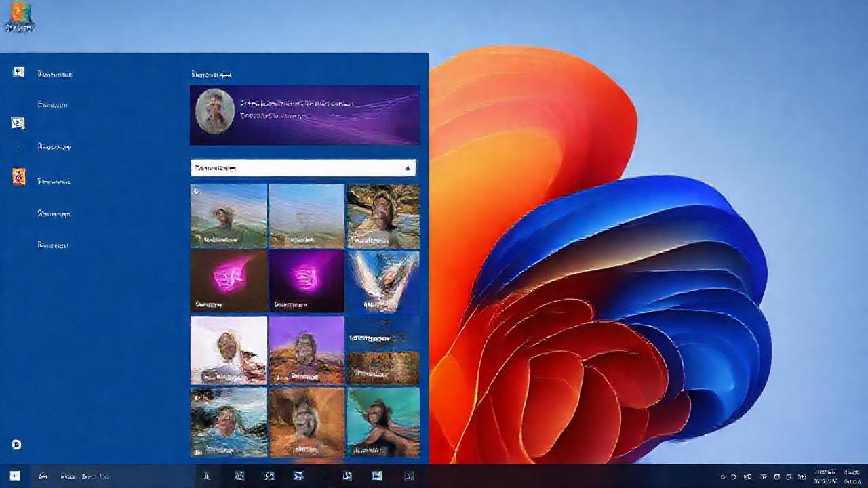Open the white angel tile in the Start menu

click(x=383, y=281)
